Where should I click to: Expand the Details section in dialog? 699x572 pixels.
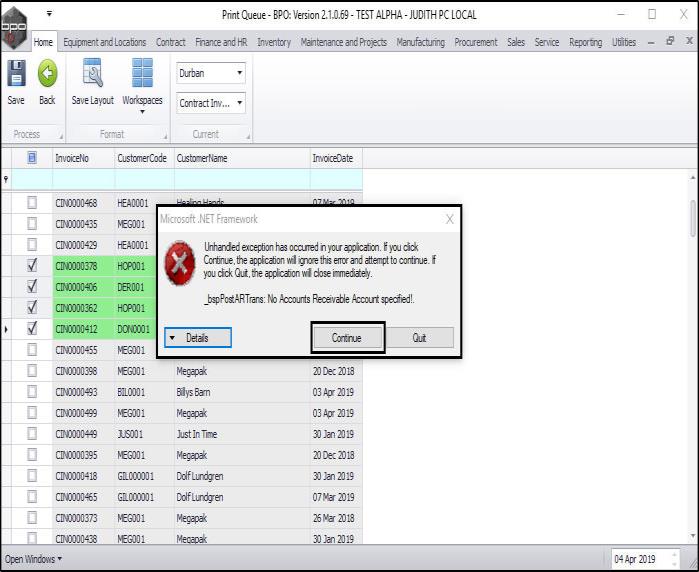tap(198, 337)
